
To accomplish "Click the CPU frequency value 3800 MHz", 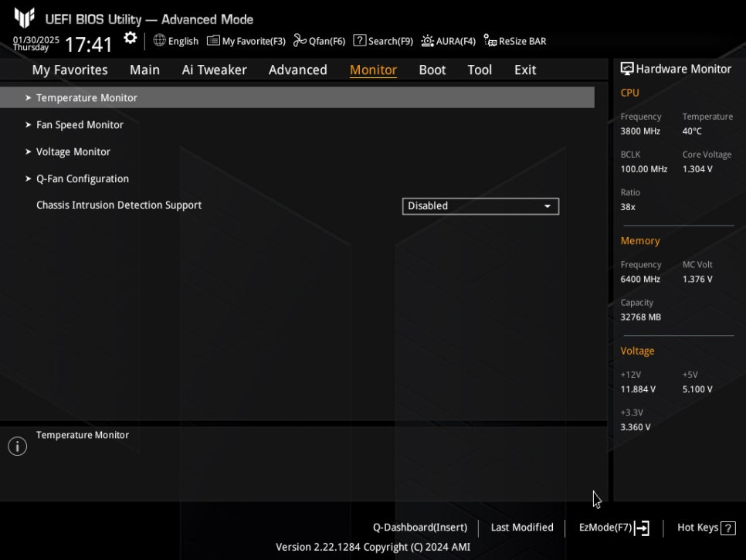I will [640, 131].
